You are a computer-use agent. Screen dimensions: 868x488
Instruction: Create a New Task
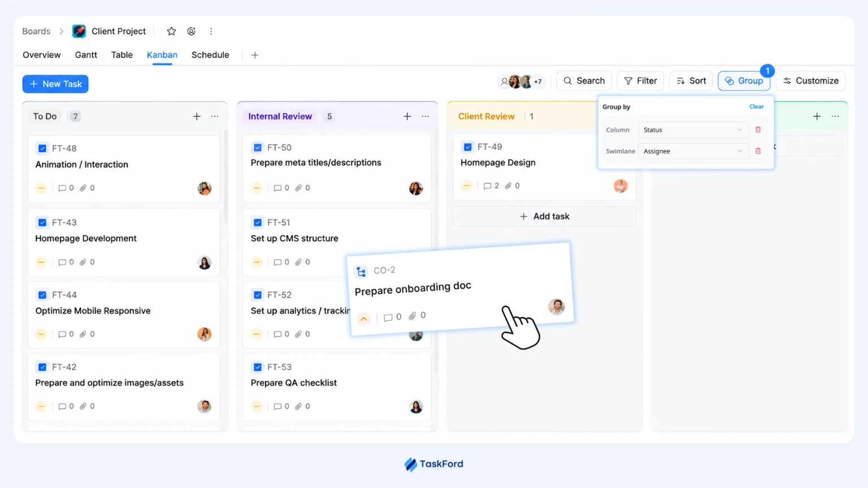(x=55, y=84)
